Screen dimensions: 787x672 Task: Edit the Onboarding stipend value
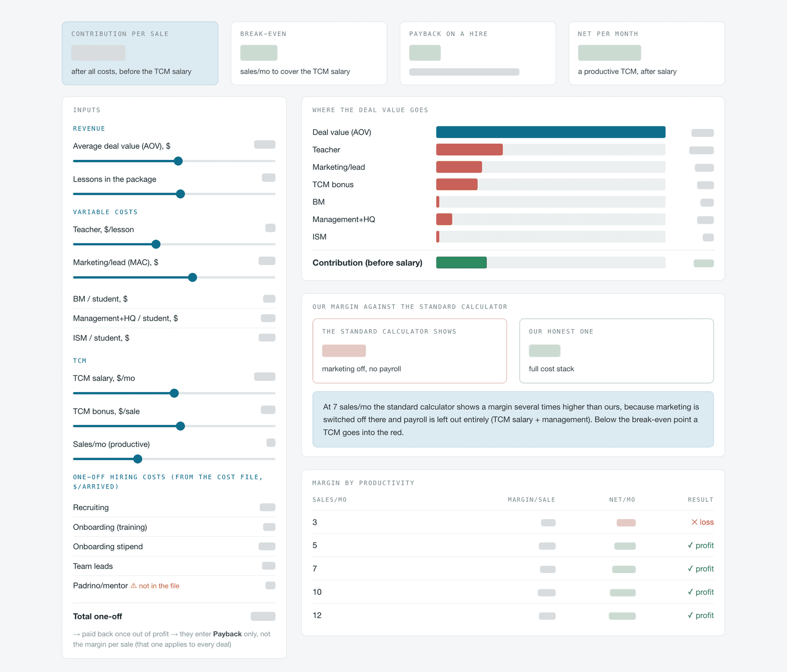[267, 546]
